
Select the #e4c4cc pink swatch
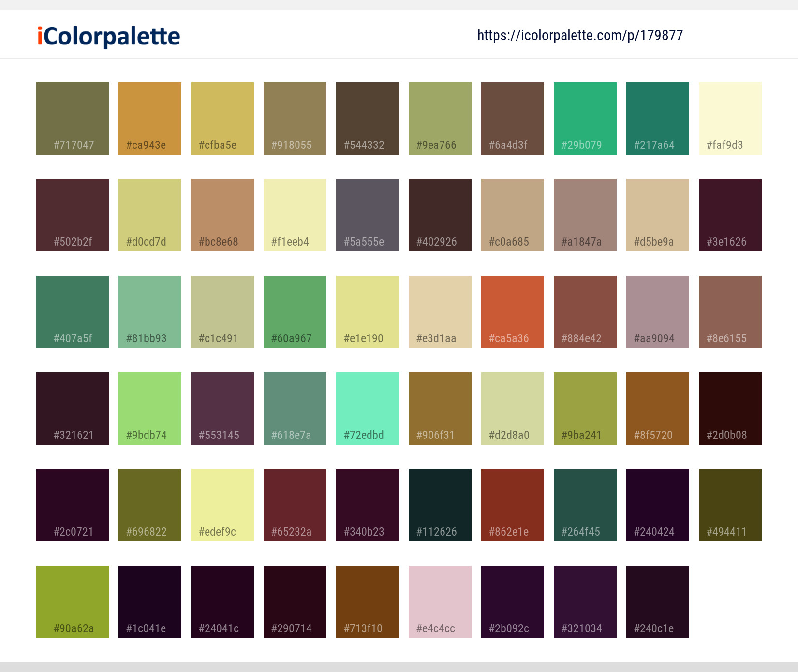[440, 601]
